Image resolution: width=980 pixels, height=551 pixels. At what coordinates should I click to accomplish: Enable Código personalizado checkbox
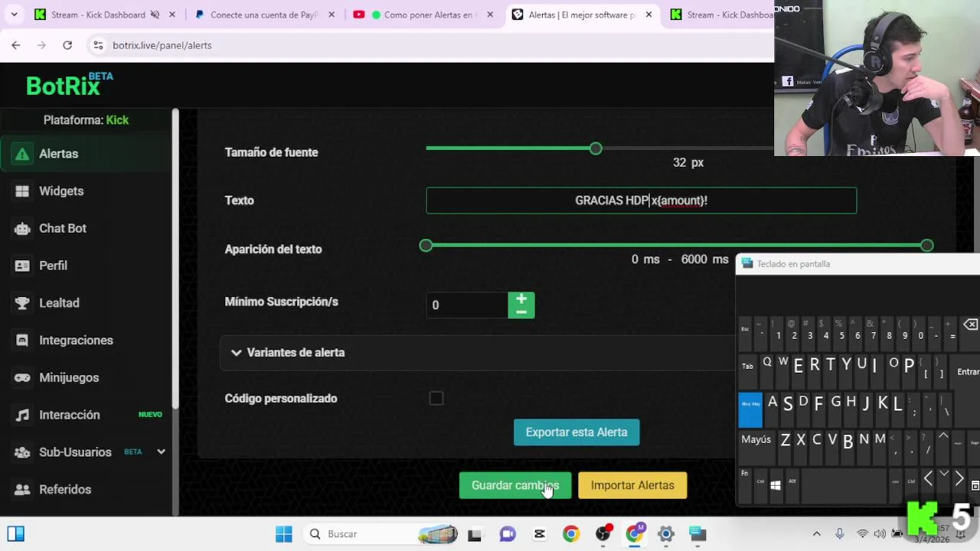436,399
